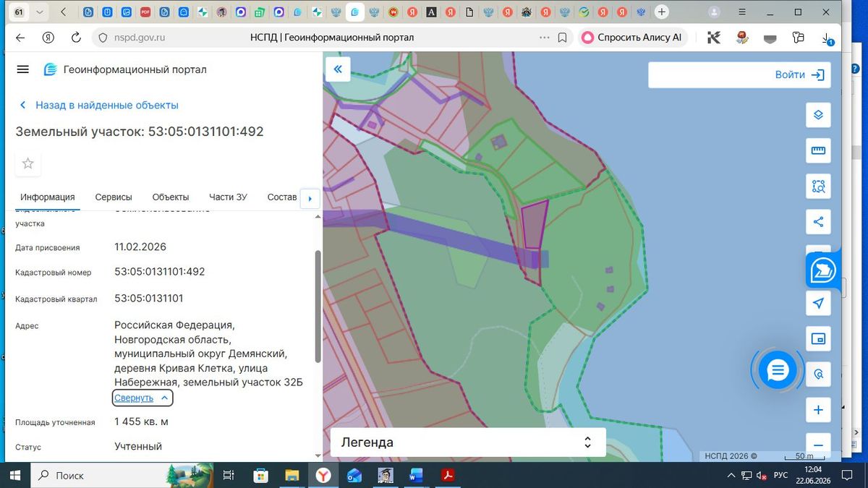Switch to the Части ЗУ tab
The height and width of the screenshot is (488, 868).
tap(228, 197)
